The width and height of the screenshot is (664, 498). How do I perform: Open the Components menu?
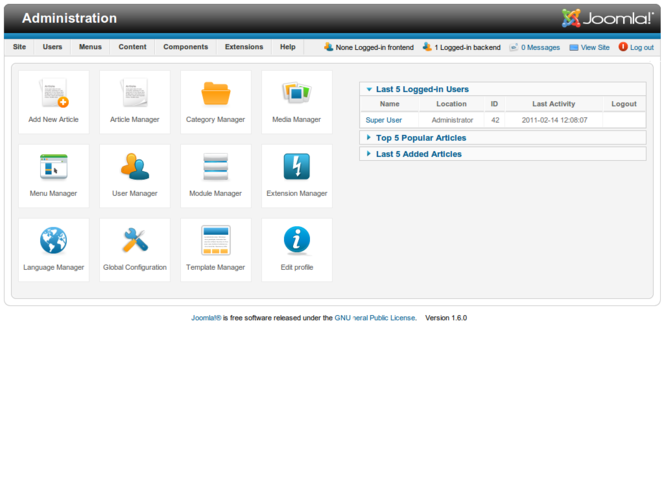tap(186, 47)
